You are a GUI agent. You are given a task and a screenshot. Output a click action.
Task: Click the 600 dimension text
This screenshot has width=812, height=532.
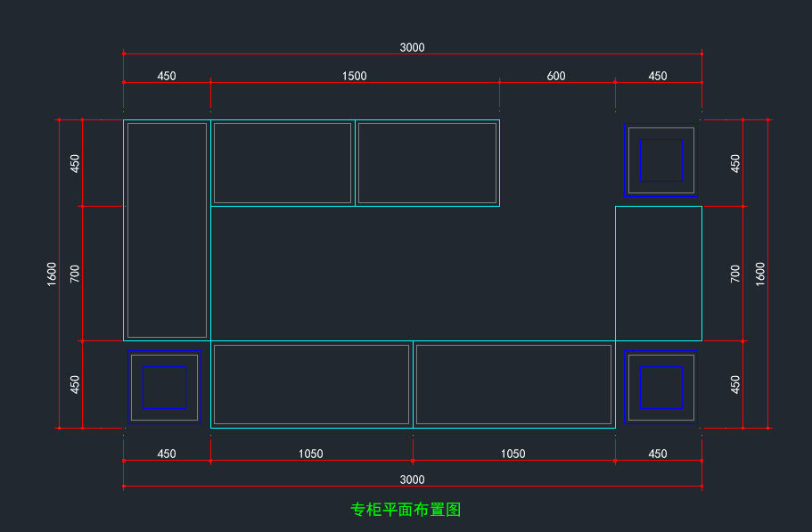556,76
